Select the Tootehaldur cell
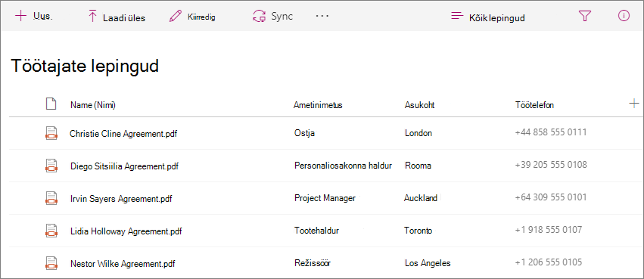 316,230
